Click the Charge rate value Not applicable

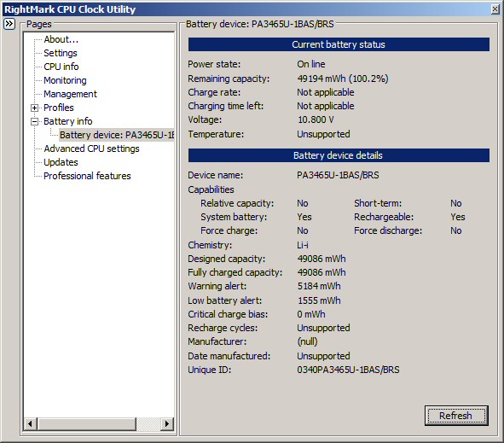(x=325, y=92)
